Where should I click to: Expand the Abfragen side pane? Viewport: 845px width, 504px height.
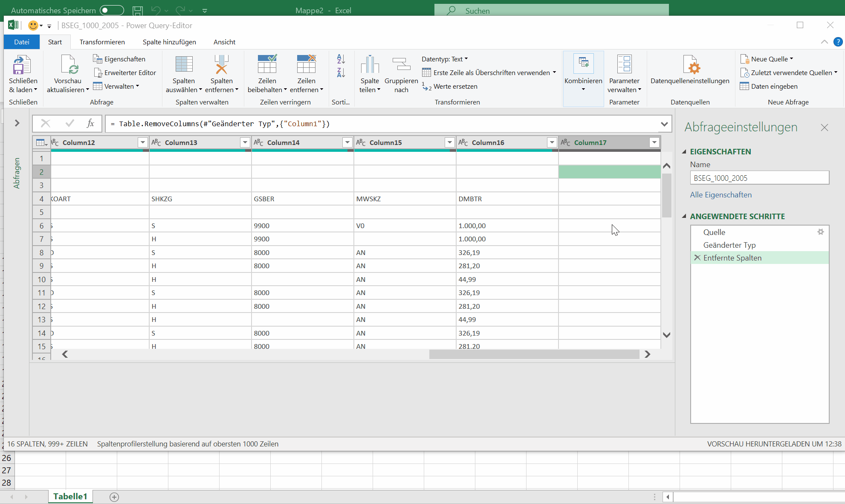(x=17, y=123)
